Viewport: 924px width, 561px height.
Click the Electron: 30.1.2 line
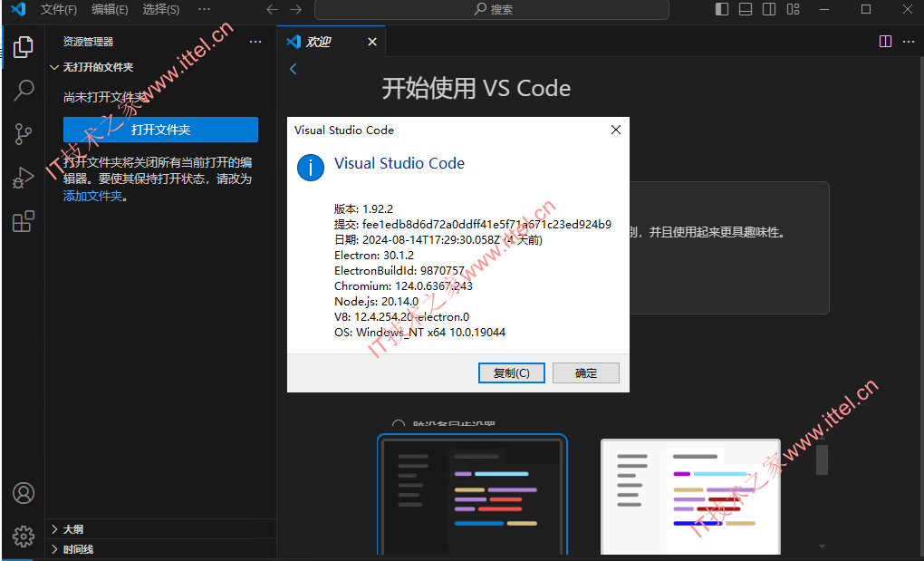pos(374,256)
